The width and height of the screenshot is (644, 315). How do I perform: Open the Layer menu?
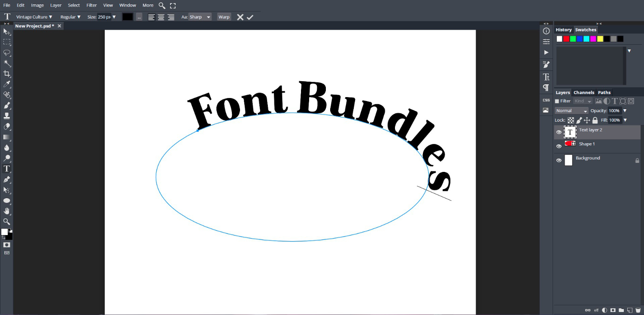coord(56,6)
